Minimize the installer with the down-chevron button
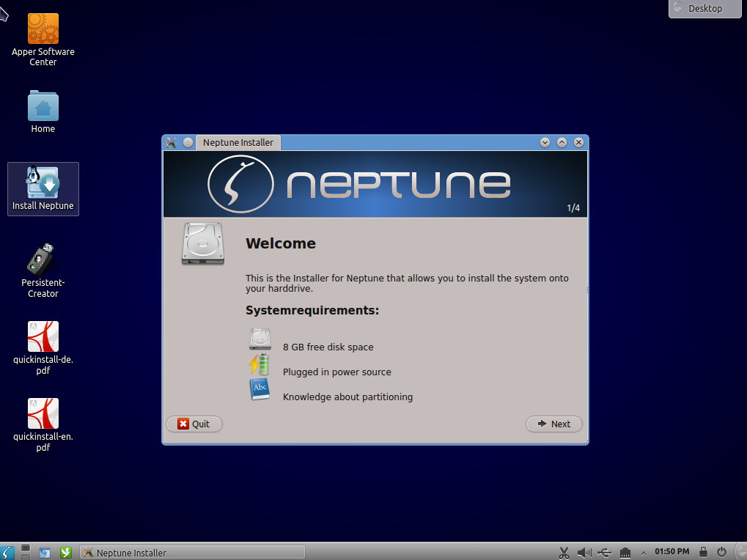This screenshot has width=747, height=560. [x=545, y=142]
